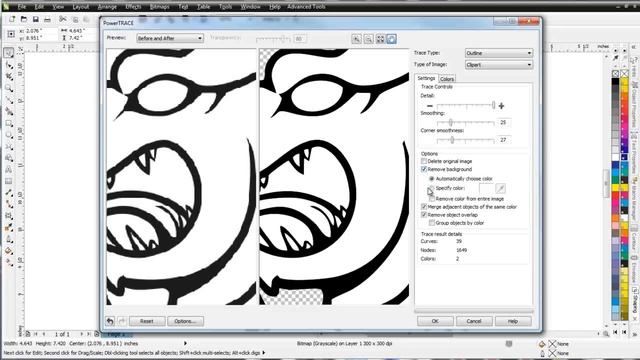Click the zoom in icon in PowerTRACE
The height and width of the screenshot is (360, 640).
point(356,39)
